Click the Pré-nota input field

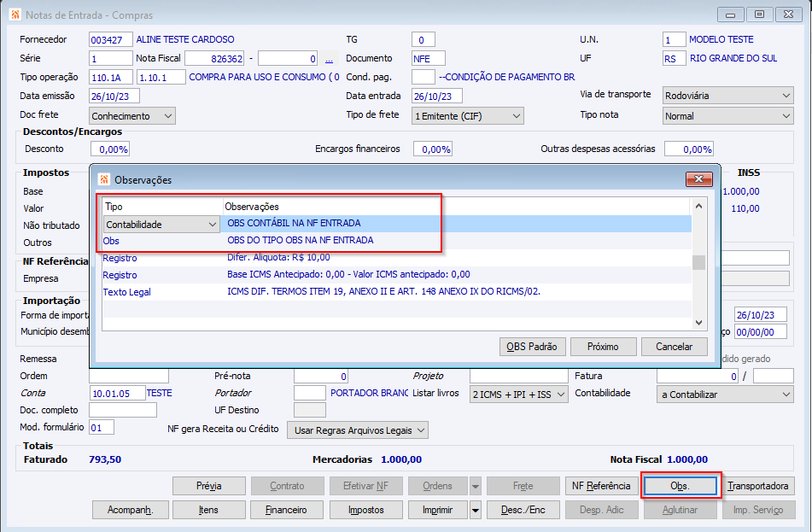[x=320, y=376]
